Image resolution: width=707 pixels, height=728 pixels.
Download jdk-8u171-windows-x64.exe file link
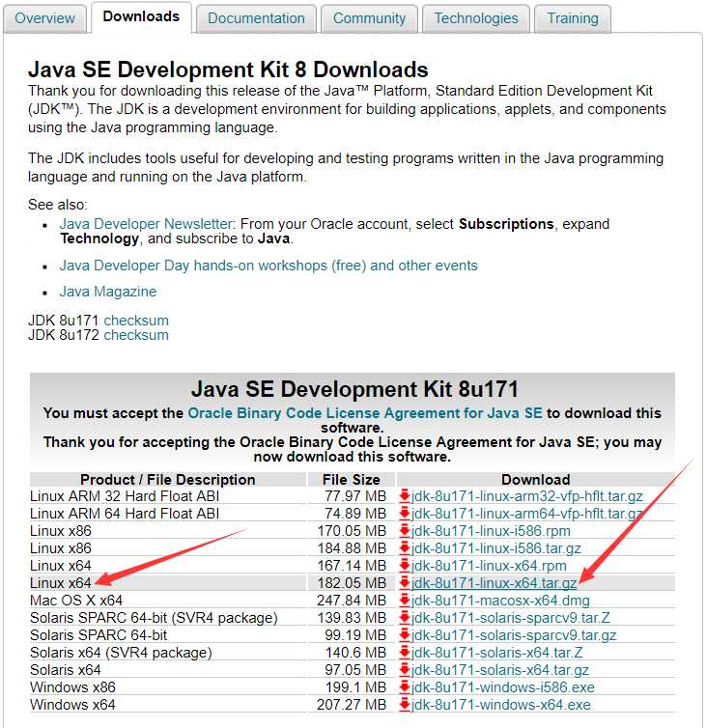coord(501,704)
